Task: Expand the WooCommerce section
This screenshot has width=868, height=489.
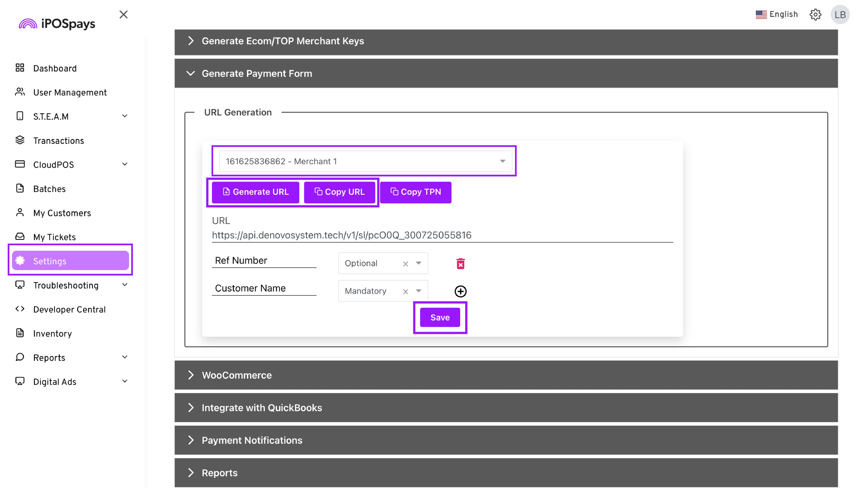Action: tap(236, 375)
